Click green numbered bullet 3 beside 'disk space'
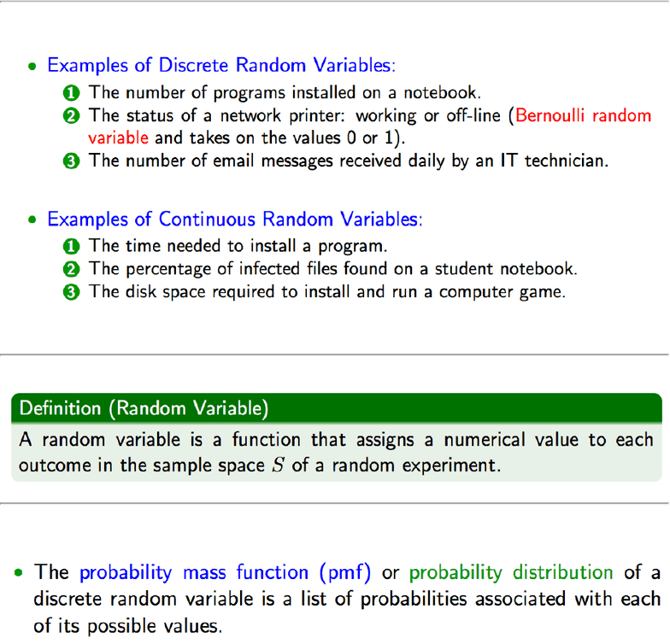Image resolution: width=670 pixels, height=644 pixels. (x=72, y=292)
